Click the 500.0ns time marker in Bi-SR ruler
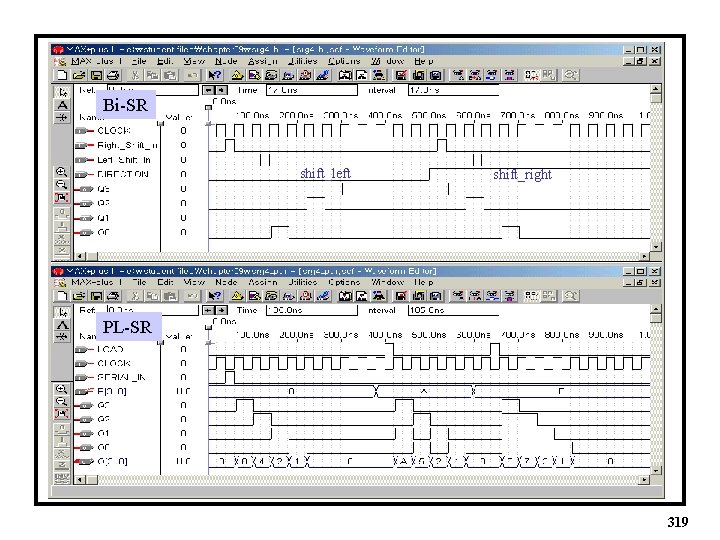Screen dimensions: 720x540 (x=429, y=115)
